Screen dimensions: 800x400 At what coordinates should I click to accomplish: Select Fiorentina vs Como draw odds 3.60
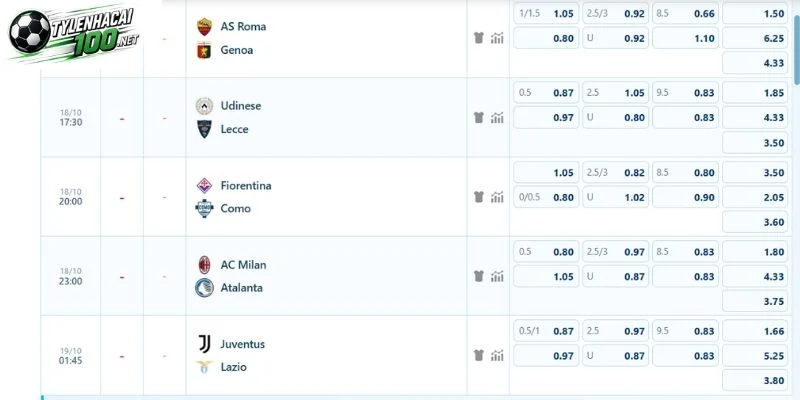755,222
